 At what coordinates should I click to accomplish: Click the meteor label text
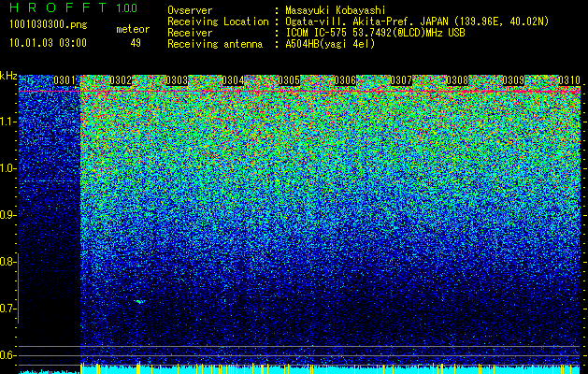[x=133, y=29]
